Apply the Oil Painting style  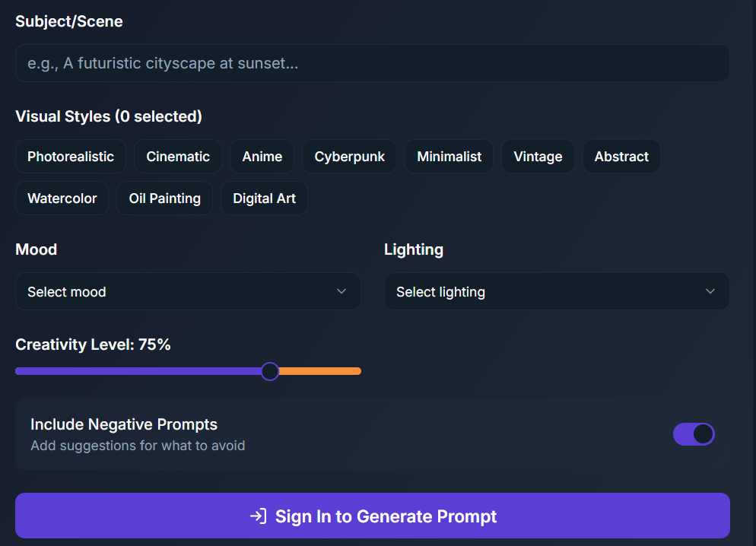click(164, 198)
